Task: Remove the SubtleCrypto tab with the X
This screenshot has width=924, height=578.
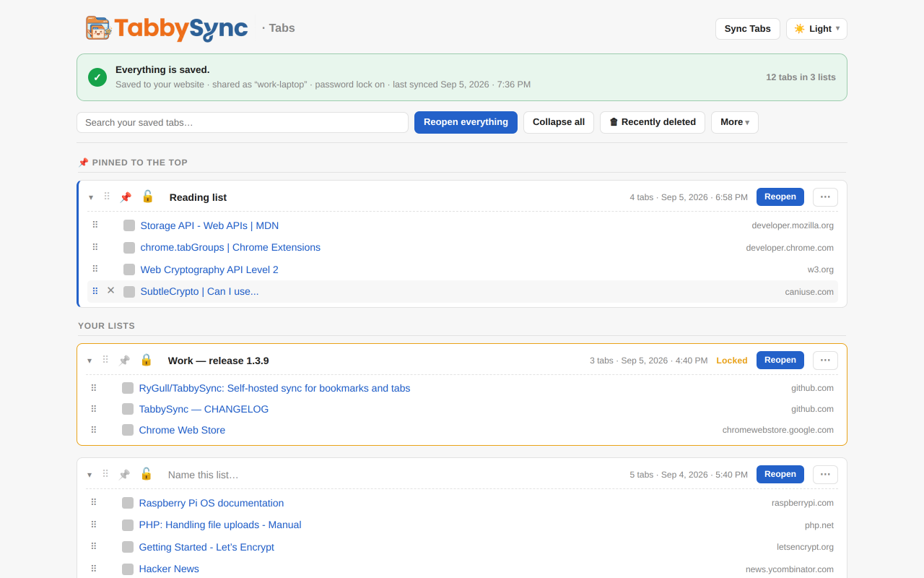Action: click(110, 290)
